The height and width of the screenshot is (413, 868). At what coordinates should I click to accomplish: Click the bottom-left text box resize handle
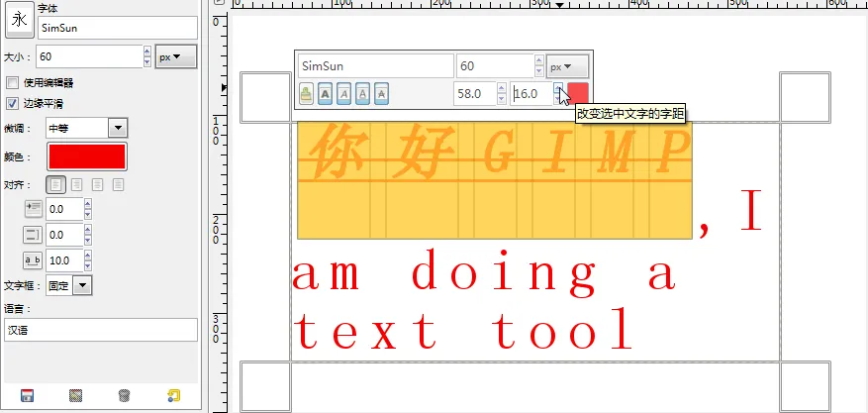[265, 387]
